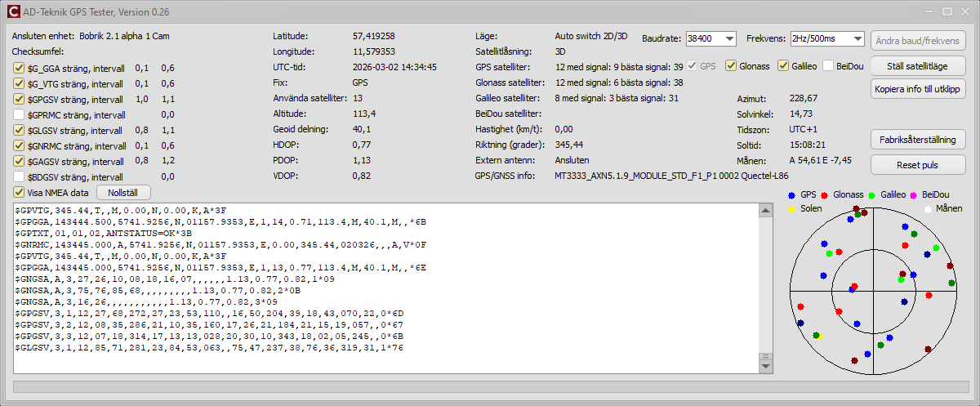
Task: Click the magenta BeiDou legend dot
Action: point(916,195)
